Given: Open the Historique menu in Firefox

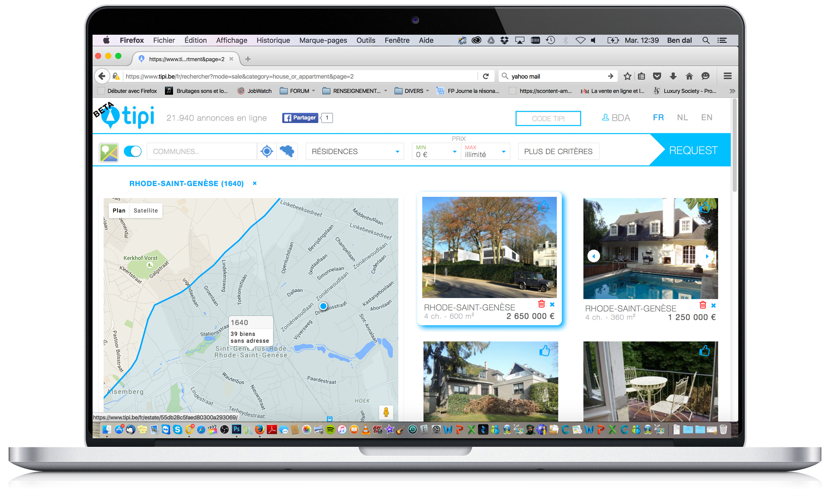Looking at the screenshot, I should click(x=273, y=41).
